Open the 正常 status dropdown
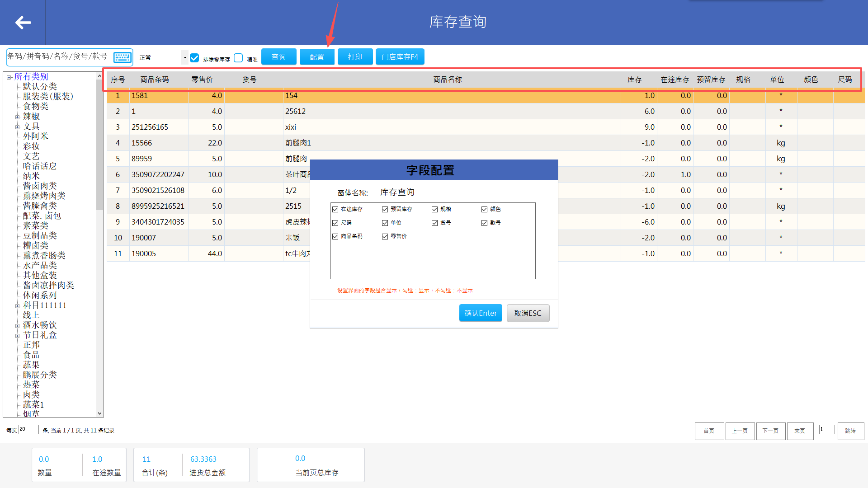868x488 pixels. 184,57
